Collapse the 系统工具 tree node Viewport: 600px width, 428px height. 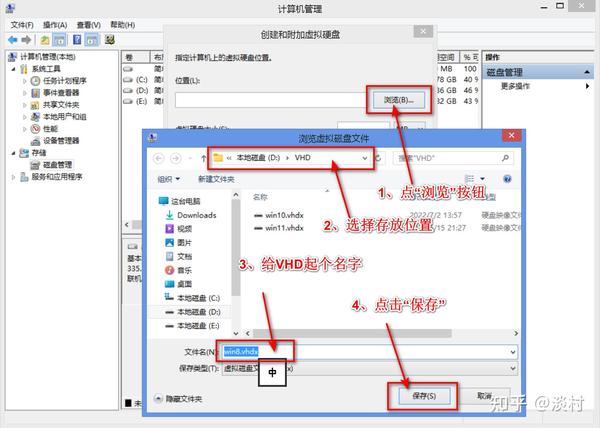[13, 69]
